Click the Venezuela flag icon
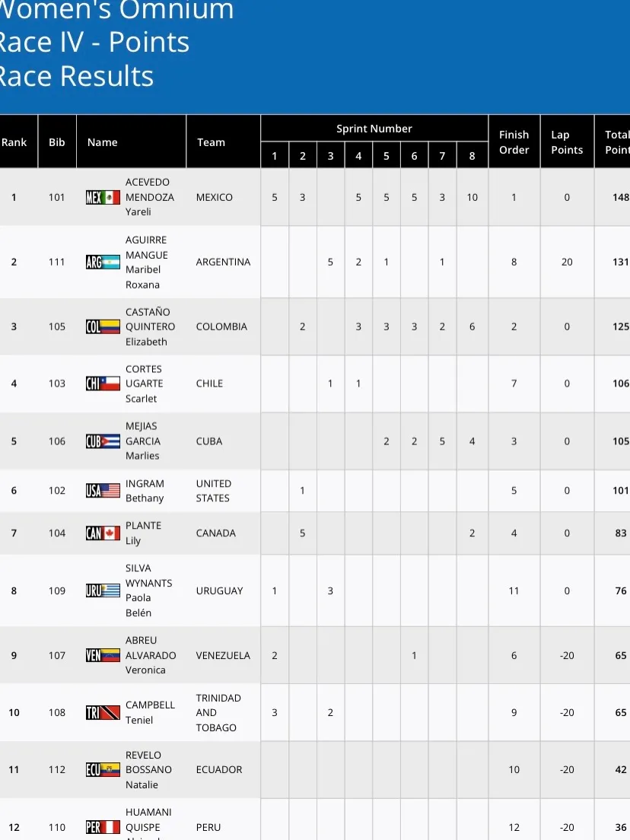The height and width of the screenshot is (840, 630). 103,655
